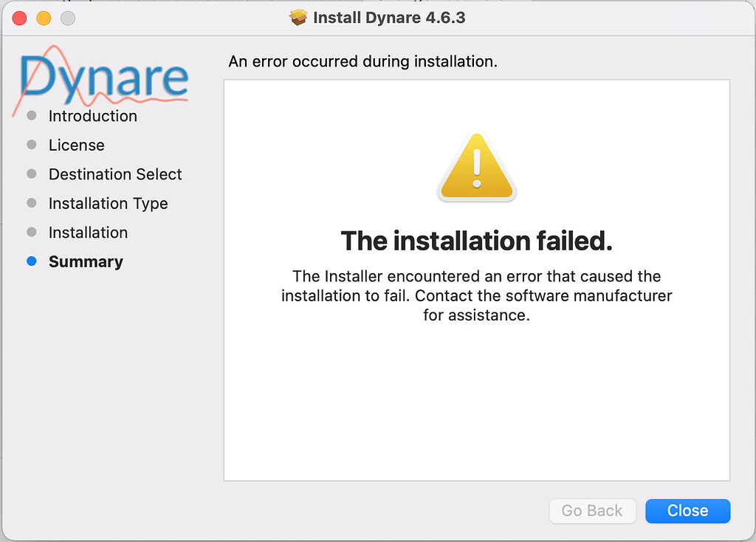Click the error description paragraph text
This screenshot has height=542, width=756.
[476, 295]
